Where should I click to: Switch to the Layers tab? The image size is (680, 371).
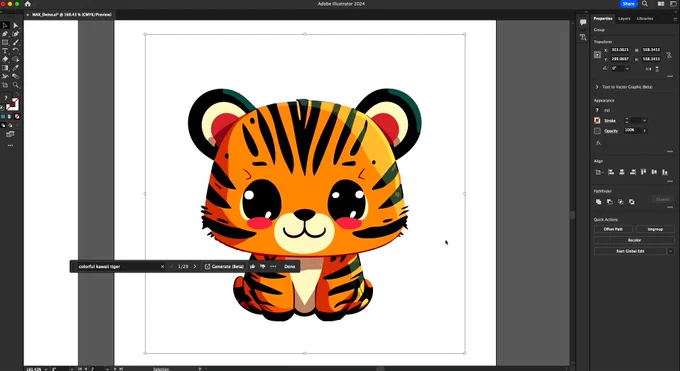point(624,19)
